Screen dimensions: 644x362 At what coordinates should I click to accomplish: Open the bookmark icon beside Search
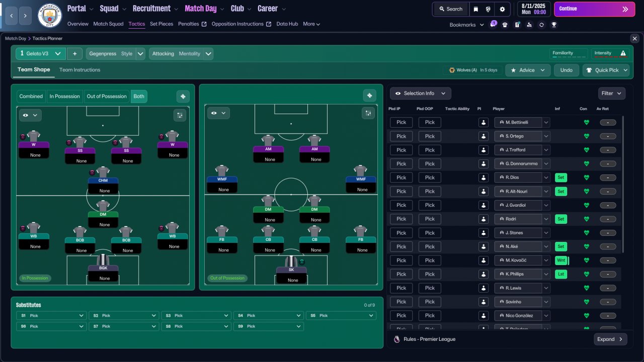476,9
